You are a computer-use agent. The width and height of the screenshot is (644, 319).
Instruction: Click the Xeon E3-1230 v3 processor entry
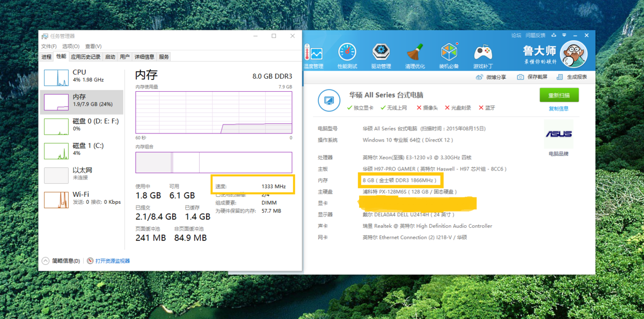(x=417, y=158)
